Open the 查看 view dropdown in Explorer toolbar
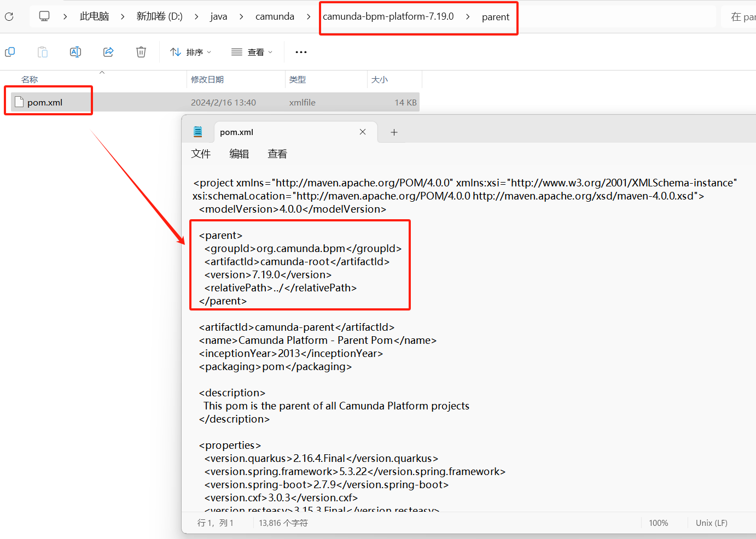The image size is (756, 539). 252,52
